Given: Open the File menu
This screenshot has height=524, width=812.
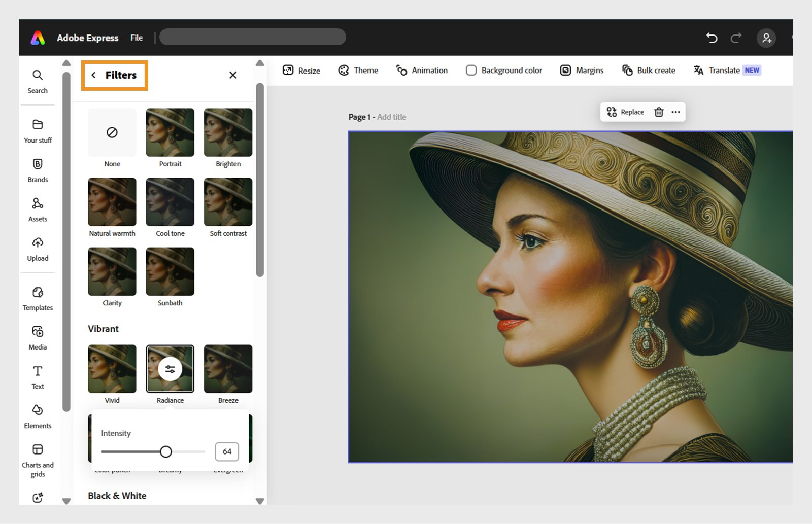Looking at the screenshot, I should (x=136, y=38).
